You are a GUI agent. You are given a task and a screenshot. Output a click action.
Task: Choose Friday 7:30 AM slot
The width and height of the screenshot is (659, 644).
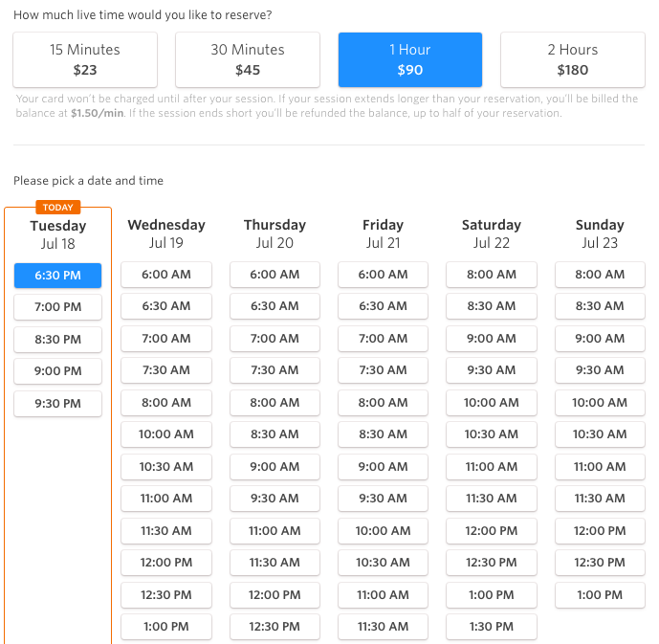(x=383, y=370)
